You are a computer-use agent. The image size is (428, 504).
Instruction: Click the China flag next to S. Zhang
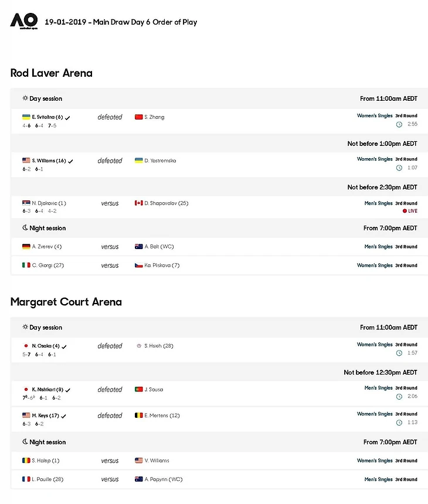tap(139, 117)
